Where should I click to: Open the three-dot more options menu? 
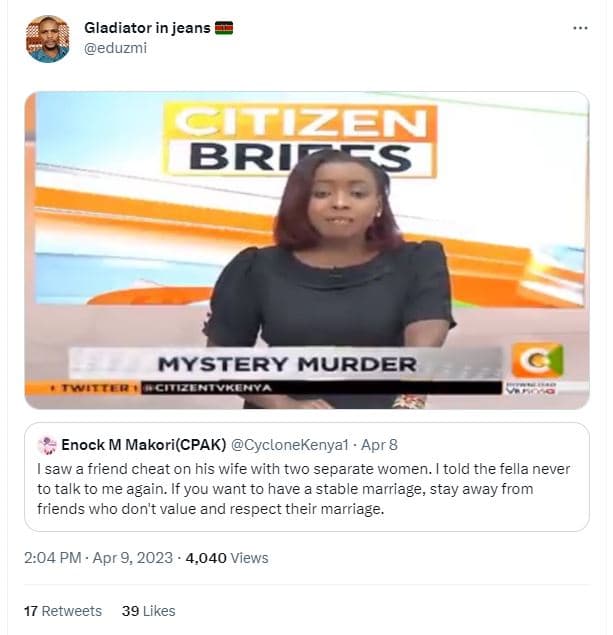click(580, 28)
